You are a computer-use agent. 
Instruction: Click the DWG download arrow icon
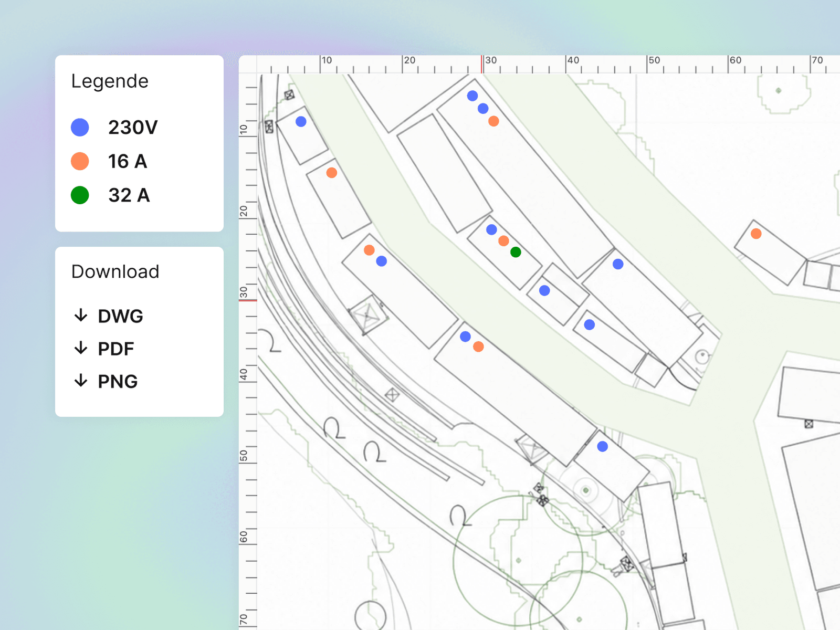point(81,316)
